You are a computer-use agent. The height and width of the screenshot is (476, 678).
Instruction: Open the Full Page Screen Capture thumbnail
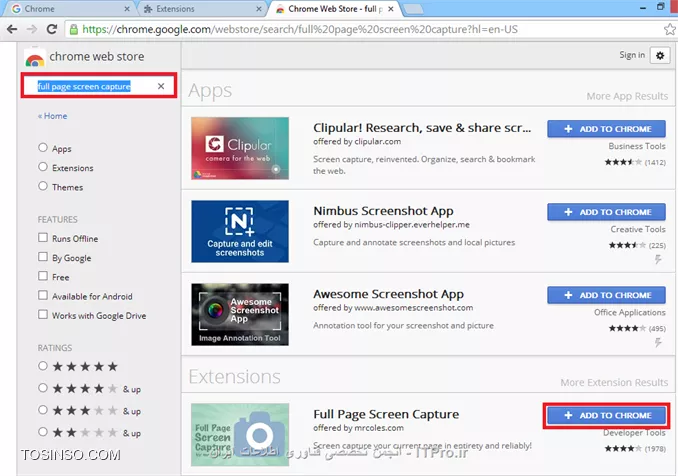[x=240, y=434]
